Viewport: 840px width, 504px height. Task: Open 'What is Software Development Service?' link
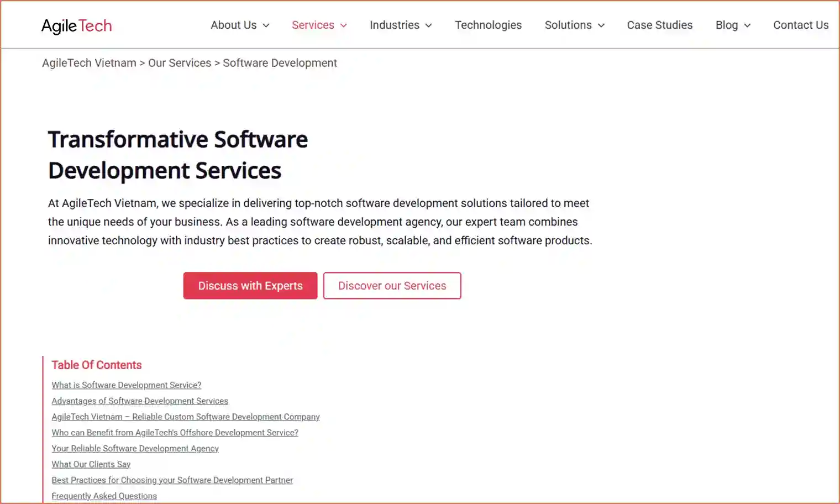coord(127,385)
